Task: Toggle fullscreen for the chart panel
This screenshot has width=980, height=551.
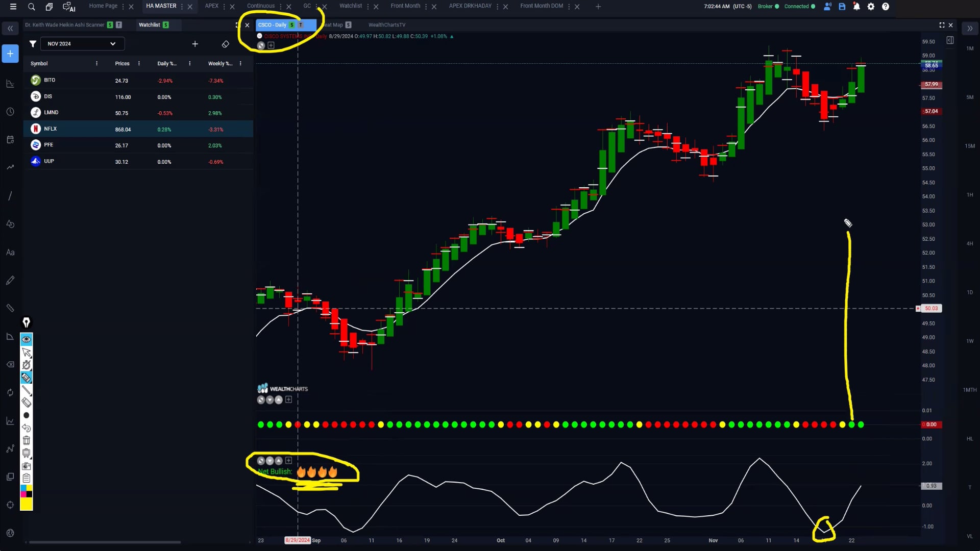Action: (x=942, y=25)
